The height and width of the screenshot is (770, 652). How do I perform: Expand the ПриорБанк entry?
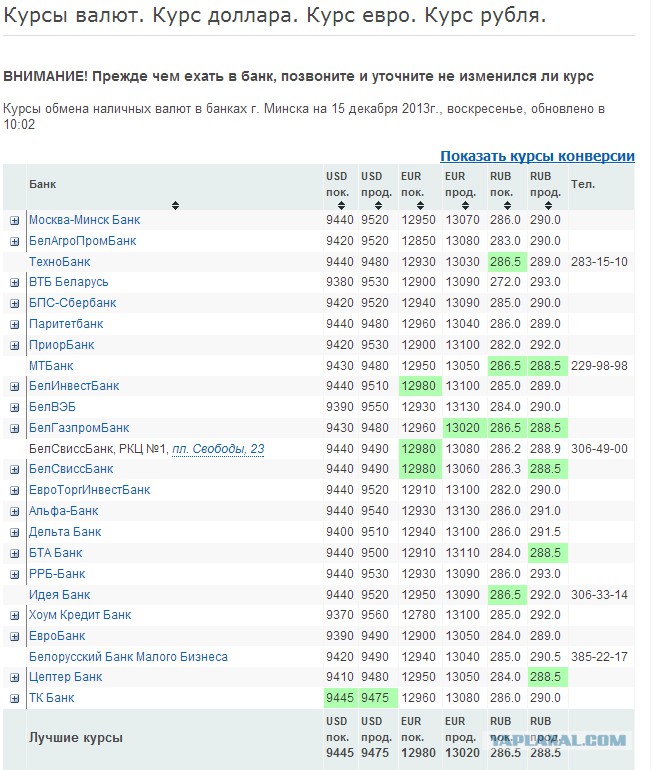tap(15, 345)
